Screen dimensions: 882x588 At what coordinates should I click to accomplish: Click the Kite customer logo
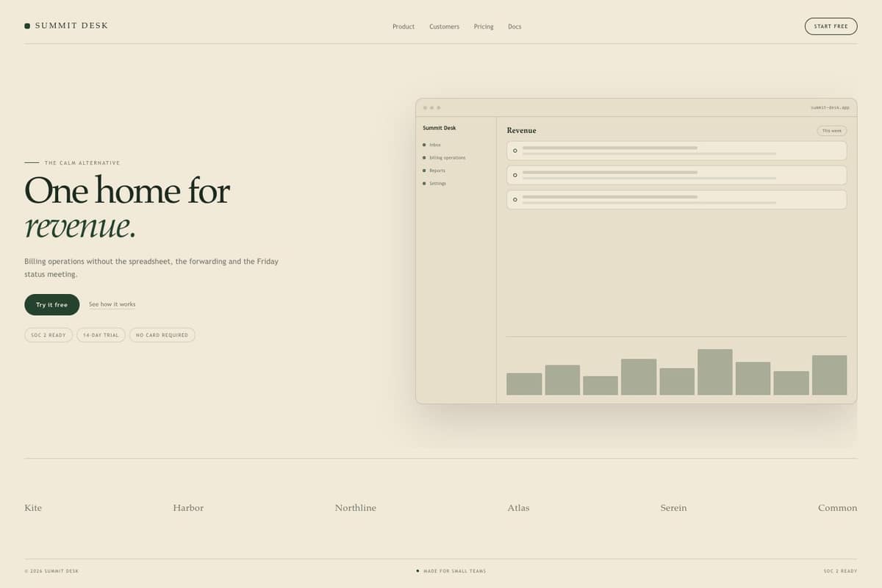tap(33, 508)
